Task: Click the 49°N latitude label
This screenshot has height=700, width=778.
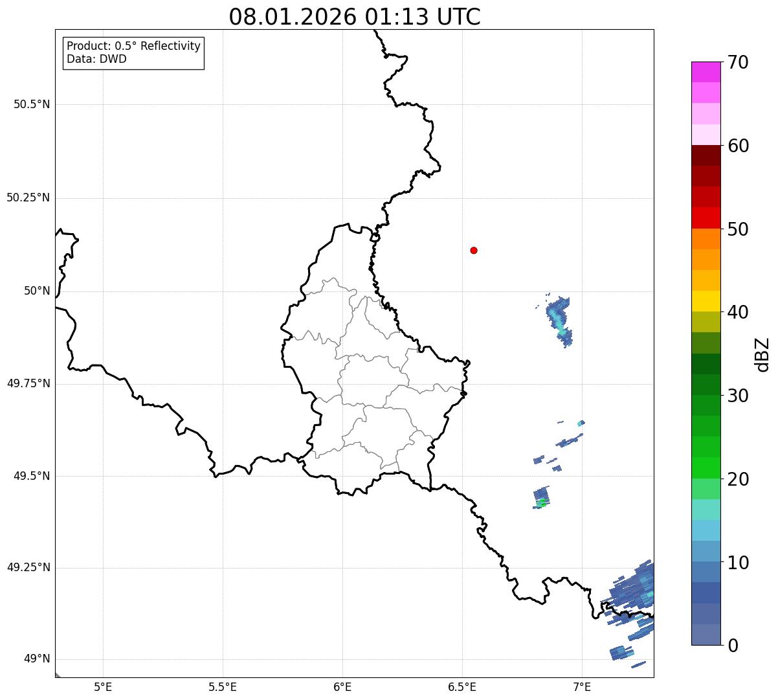Action: coord(37,659)
